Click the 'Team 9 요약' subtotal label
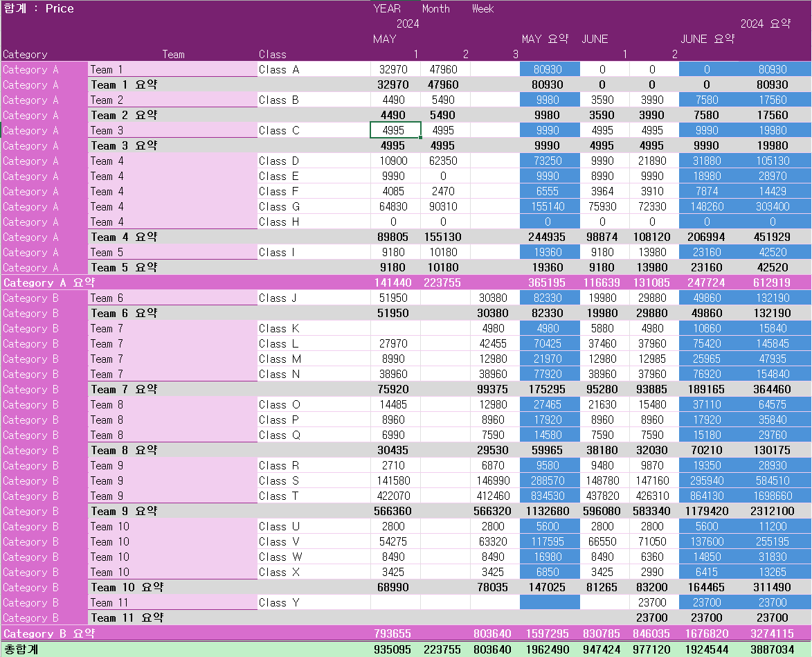This screenshot has width=812, height=657. pos(124,511)
